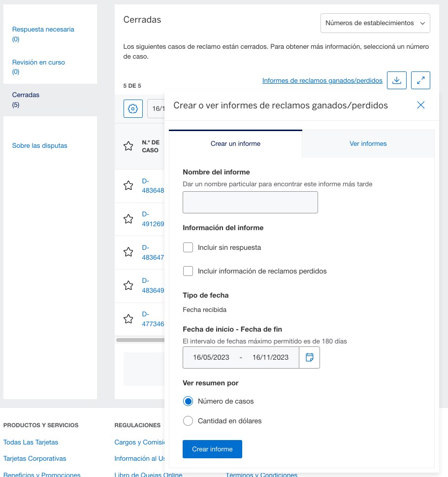448x477 pixels.
Task: Switch to 'Ver informes' tab
Action: tap(368, 144)
